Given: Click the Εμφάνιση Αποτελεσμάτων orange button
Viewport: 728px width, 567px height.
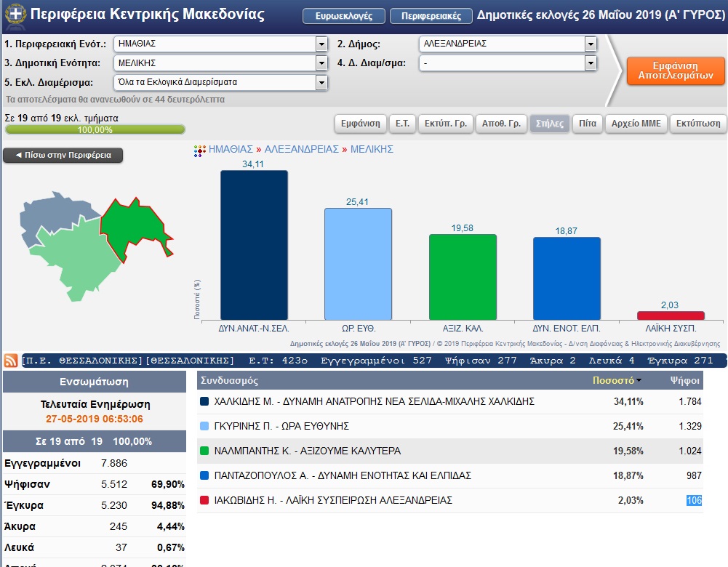Looking at the screenshot, I should click(x=676, y=71).
